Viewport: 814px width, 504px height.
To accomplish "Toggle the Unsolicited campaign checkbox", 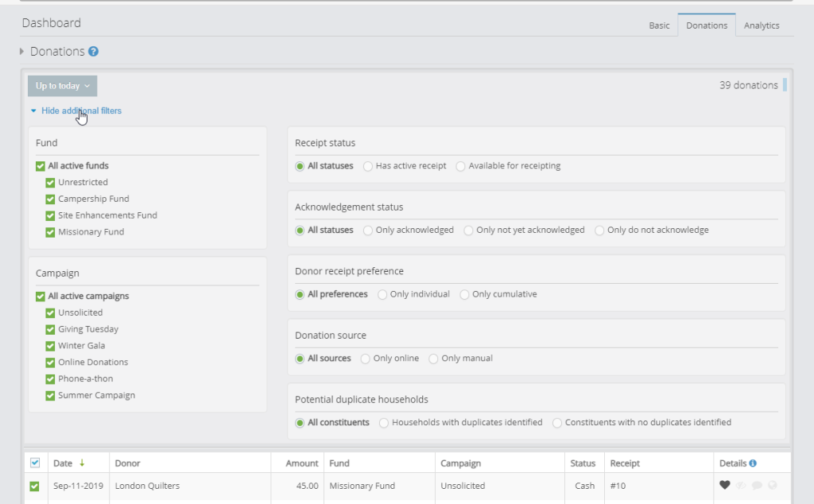I will pos(50,313).
